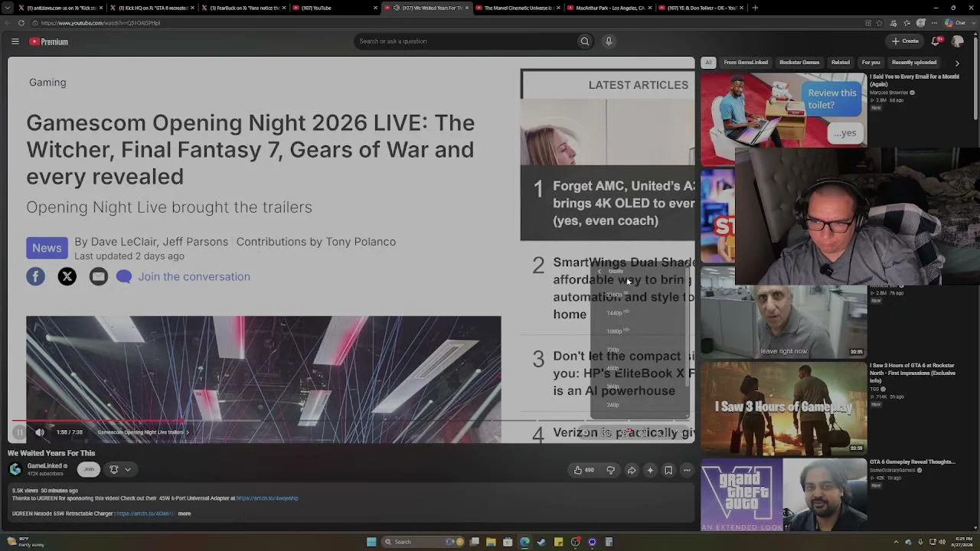This screenshot has height=551, width=980.
Task: Show next filter chips arrow
Action: [x=957, y=63]
